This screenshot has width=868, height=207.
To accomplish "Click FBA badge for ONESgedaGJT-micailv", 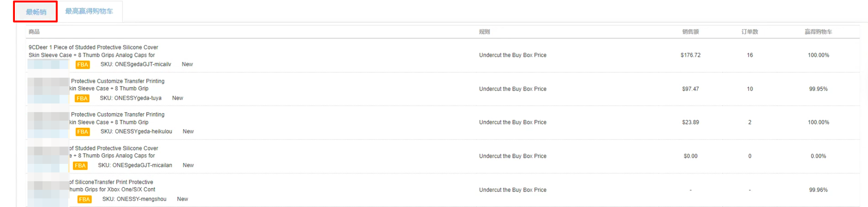I will tap(82, 64).
